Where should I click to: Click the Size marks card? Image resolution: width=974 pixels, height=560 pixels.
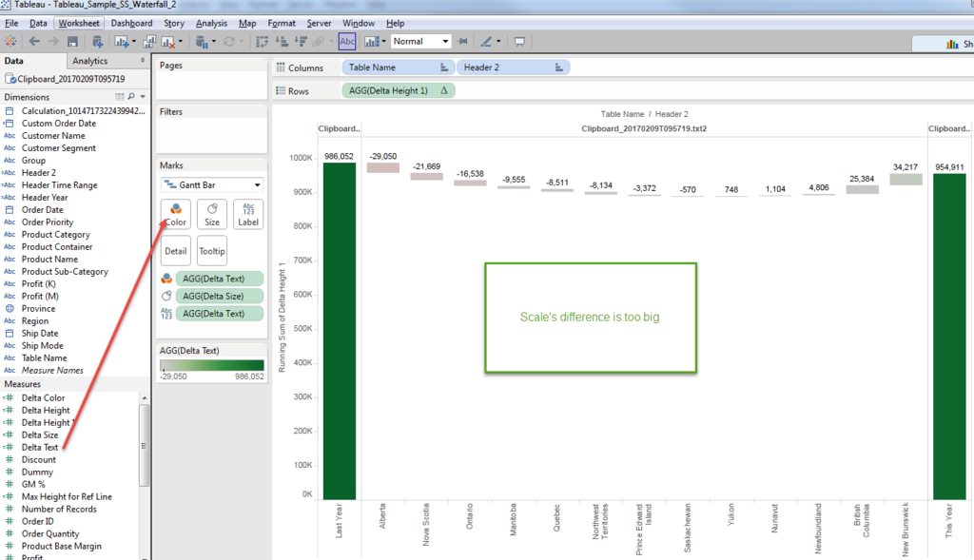click(212, 214)
